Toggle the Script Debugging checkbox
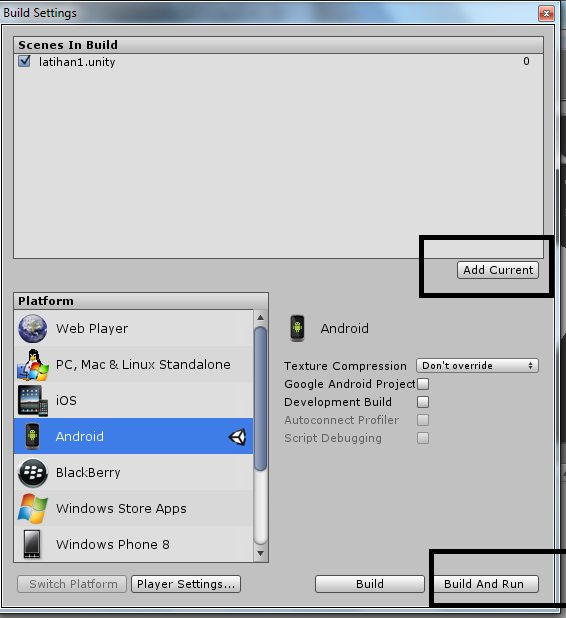Image resolution: width=566 pixels, height=618 pixels. coord(423,438)
